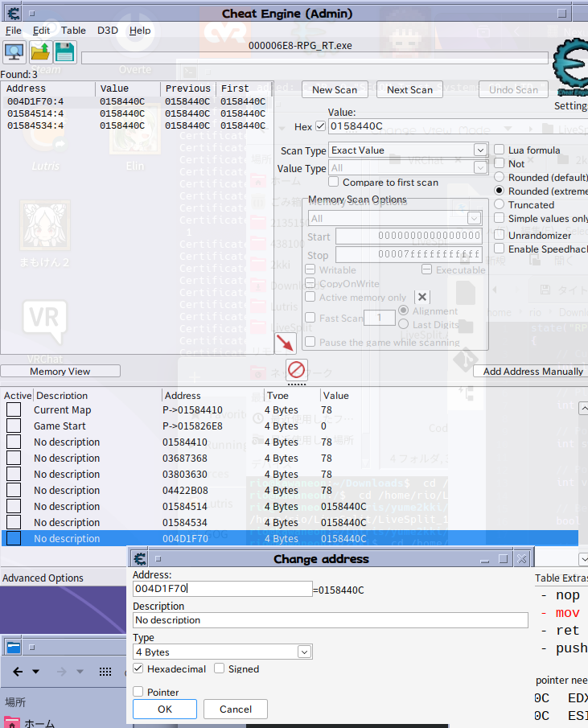The width and height of the screenshot is (588, 728).
Task: Select Rounded (default) radio option
Action: pyautogui.click(x=500, y=177)
